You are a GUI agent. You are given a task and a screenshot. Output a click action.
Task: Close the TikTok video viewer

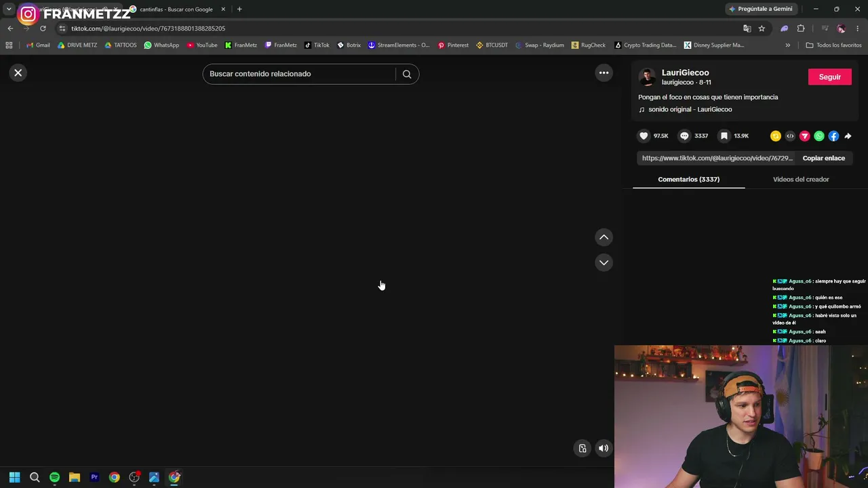click(18, 73)
